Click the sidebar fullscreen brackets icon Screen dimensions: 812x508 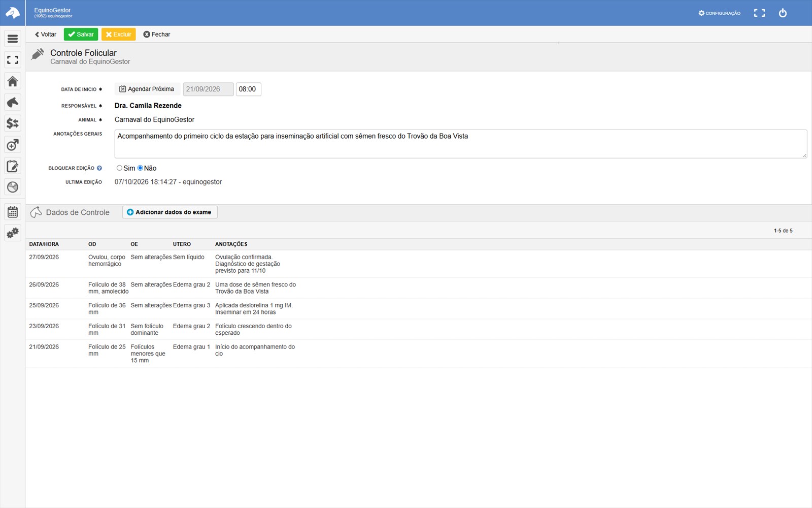tap(13, 60)
